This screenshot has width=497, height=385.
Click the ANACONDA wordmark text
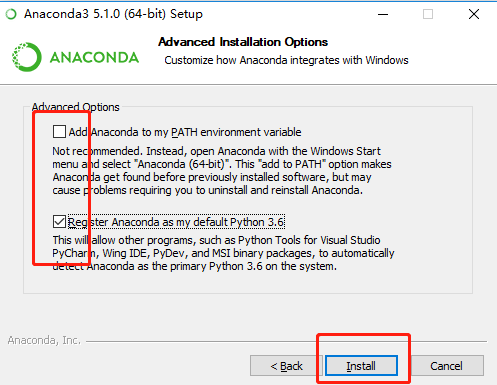94,58
